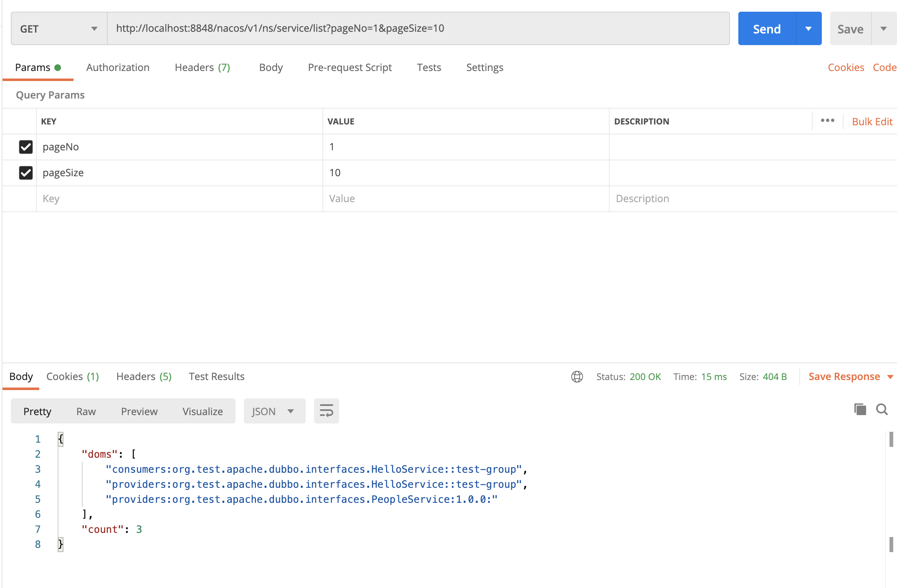Viewport: 897px width, 588px height.
Task: Click the request URL input field
Action: coord(418,28)
